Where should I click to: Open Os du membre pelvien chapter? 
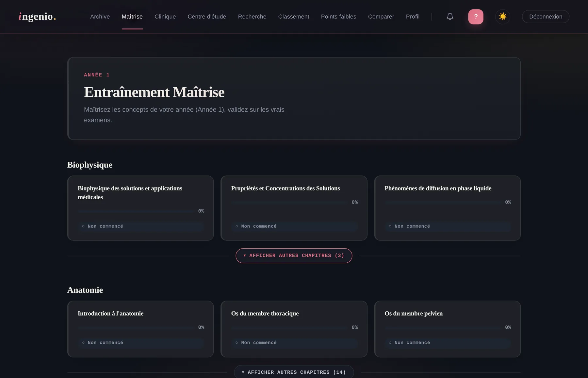coord(448,329)
